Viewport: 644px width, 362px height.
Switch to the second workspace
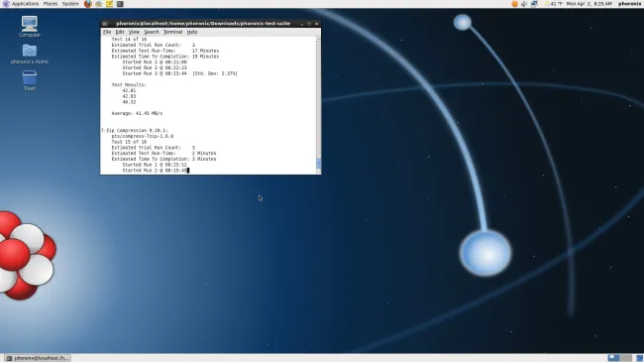(626, 358)
